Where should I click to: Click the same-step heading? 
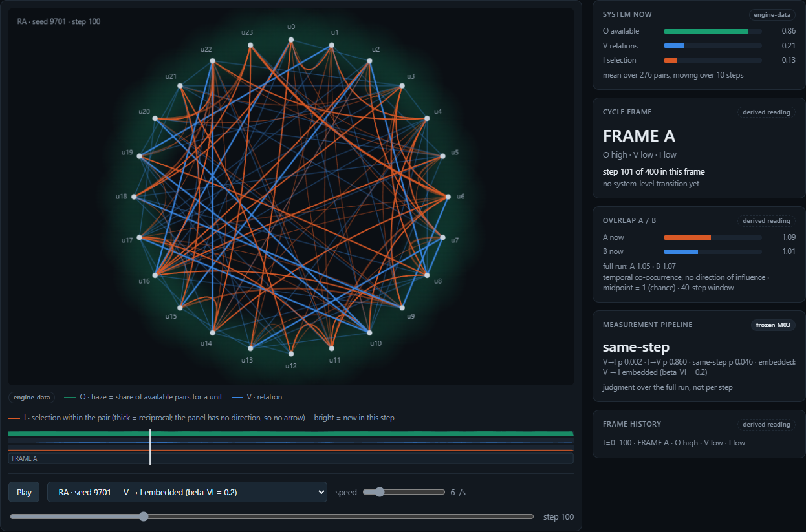click(636, 347)
